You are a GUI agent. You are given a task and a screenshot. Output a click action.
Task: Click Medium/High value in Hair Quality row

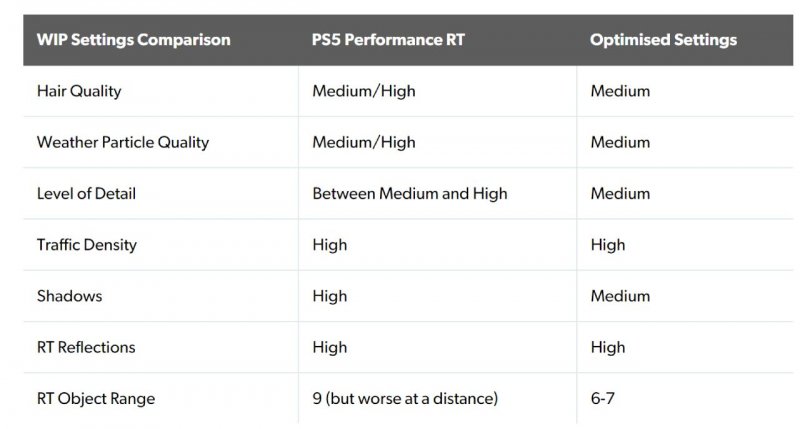tap(363, 91)
